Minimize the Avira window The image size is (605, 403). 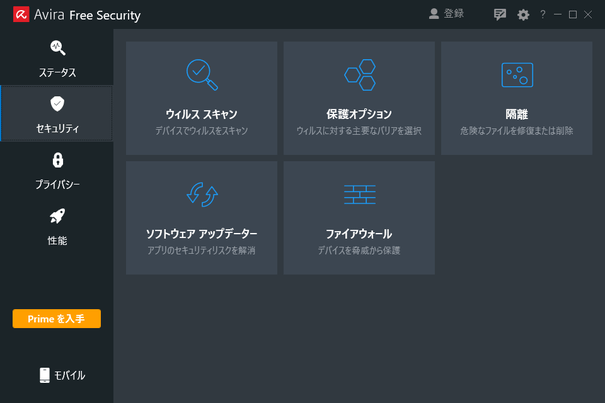(558, 15)
